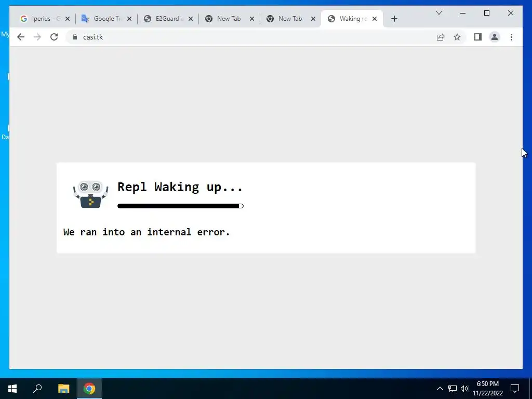Reload the casi.tk page
This screenshot has height=399, width=532.
54,37
